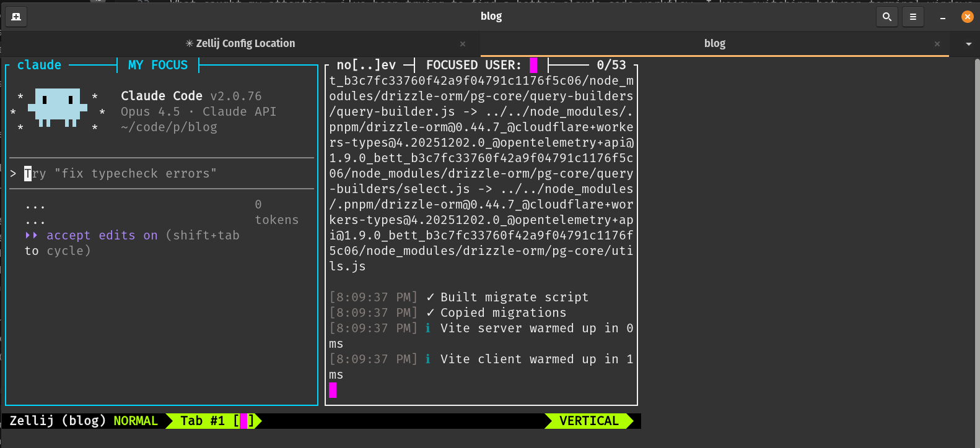Click the "FOCUSED USER:" pane label
This screenshot has width=980, height=448.
[474, 65]
